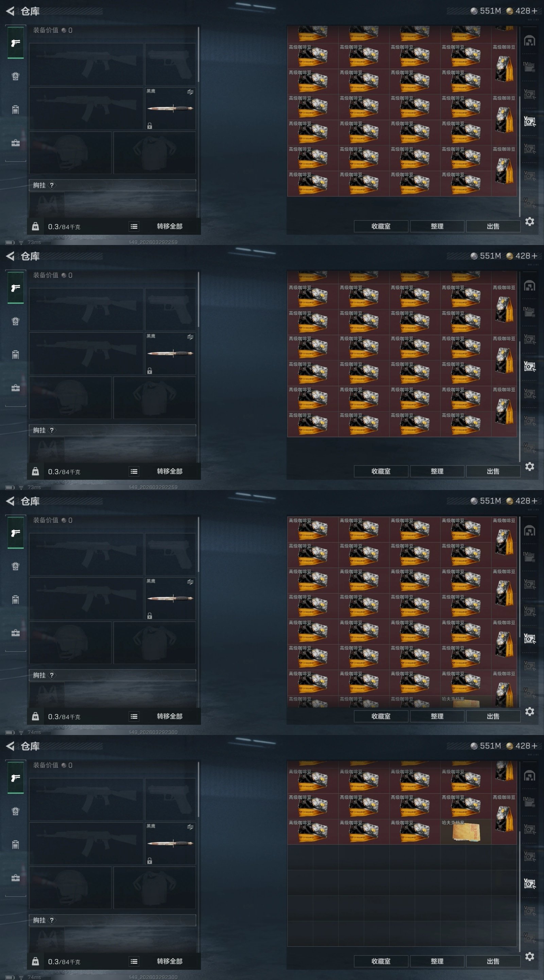Viewport: 544px width, 980px height.
Task: Toggle the lock on 黑鹰 knife slot
Action: tap(150, 126)
